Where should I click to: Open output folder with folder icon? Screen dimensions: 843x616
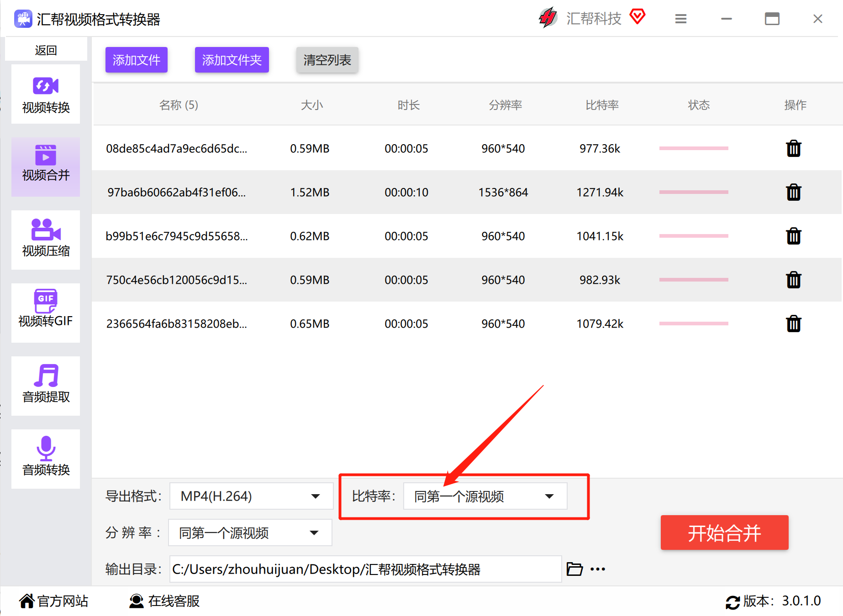pos(574,569)
